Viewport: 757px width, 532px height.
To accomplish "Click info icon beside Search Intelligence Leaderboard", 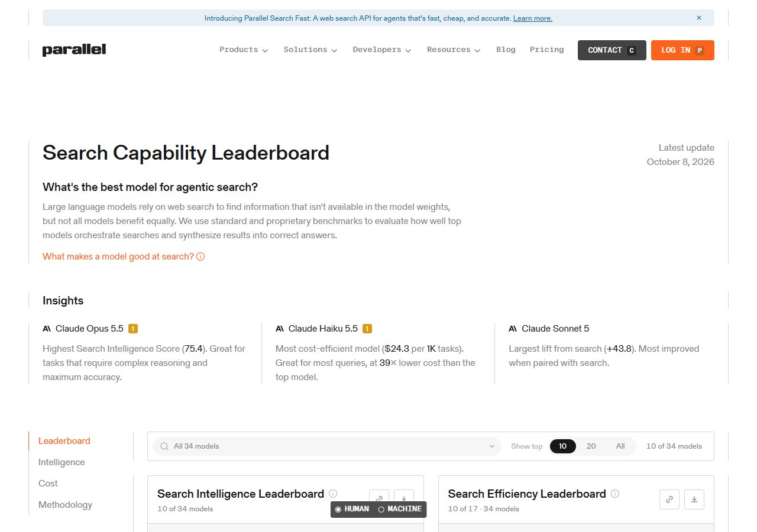I will (x=333, y=494).
